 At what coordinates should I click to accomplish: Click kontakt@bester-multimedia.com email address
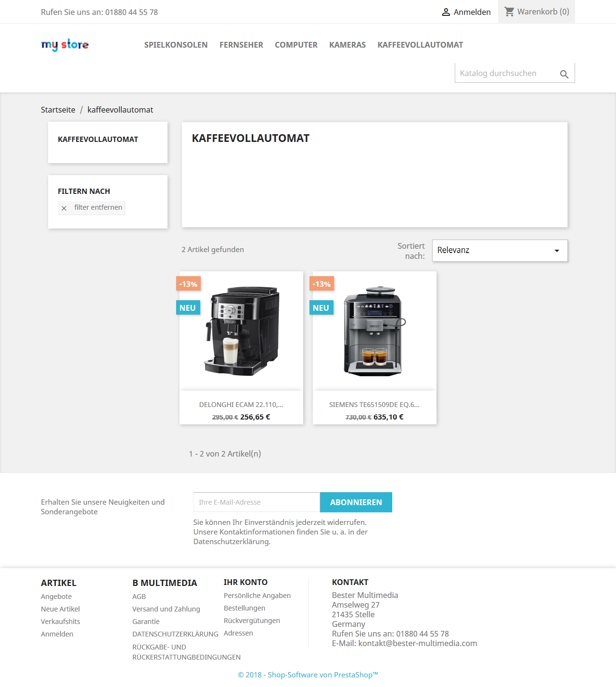point(418,643)
